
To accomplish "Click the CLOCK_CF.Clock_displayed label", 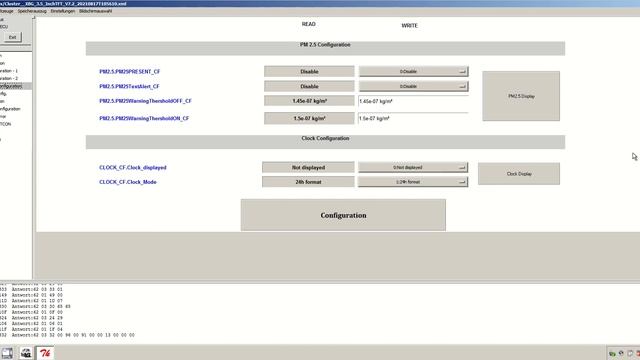I will [132, 167].
